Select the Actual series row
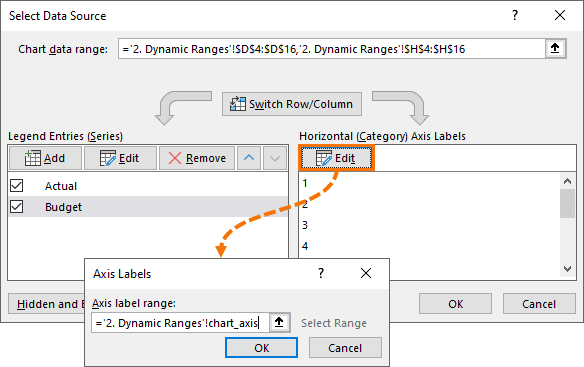Viewport: 584px width, 367px height. [148, 186]
